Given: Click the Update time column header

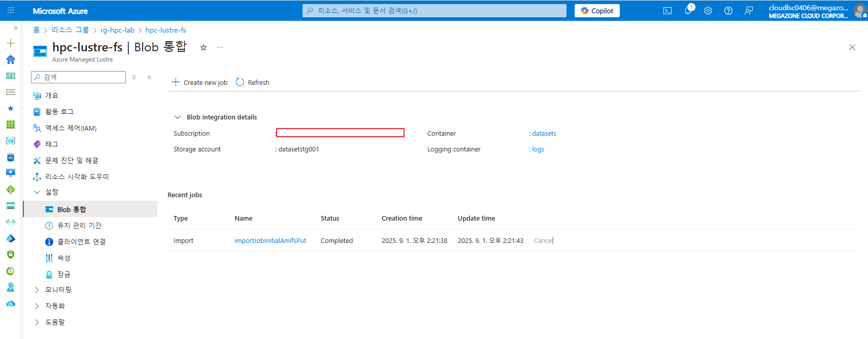Looking at the screenshot, I should coord(477,219).
